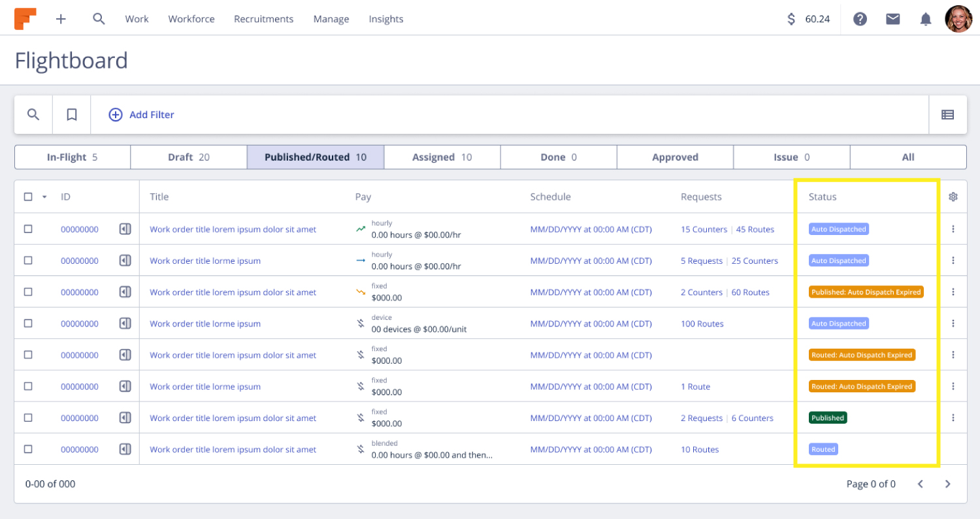Image resolution: width=980 pixels, height=519 pixels.
Task: Switch to the Assigned tab
Action: pos(442,157)
